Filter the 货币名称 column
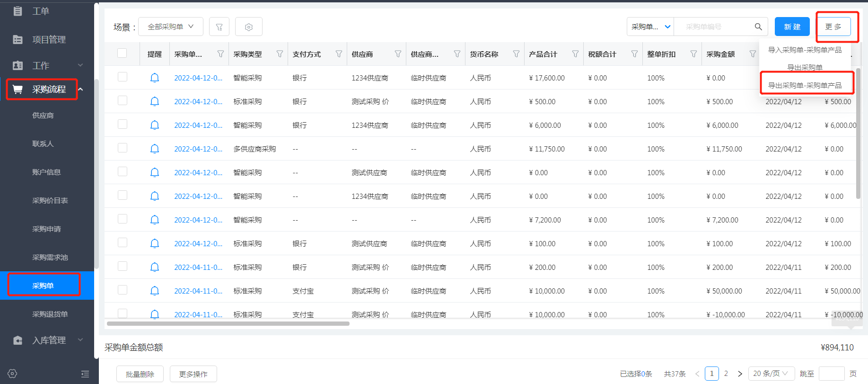 coord(516,54)
